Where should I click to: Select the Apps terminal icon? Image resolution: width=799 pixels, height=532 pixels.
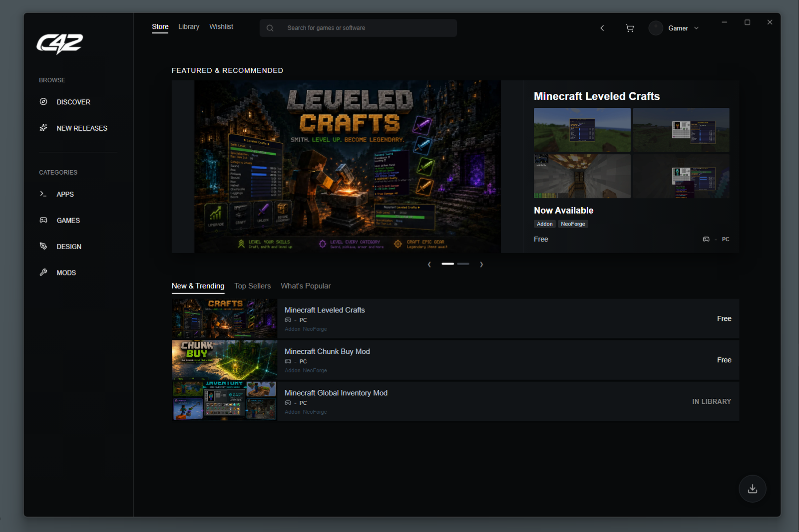click(43, 194)
